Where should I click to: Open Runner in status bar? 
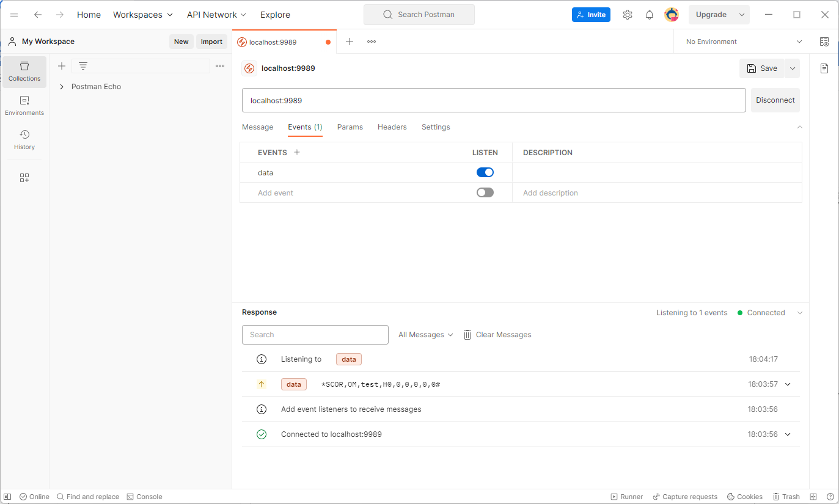[626, 497]
